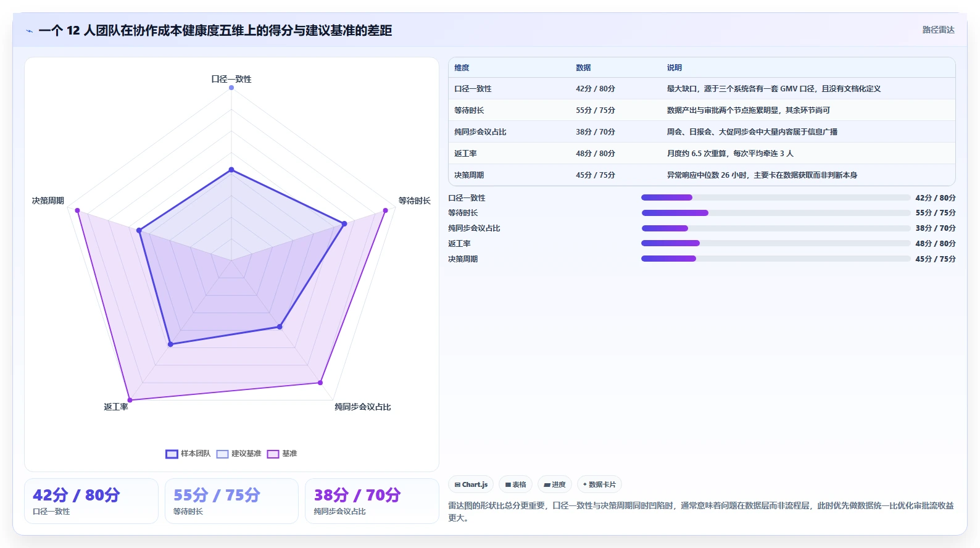Toggle the 建议基准 legend item
980x548 pixels.
pos(239,454)
